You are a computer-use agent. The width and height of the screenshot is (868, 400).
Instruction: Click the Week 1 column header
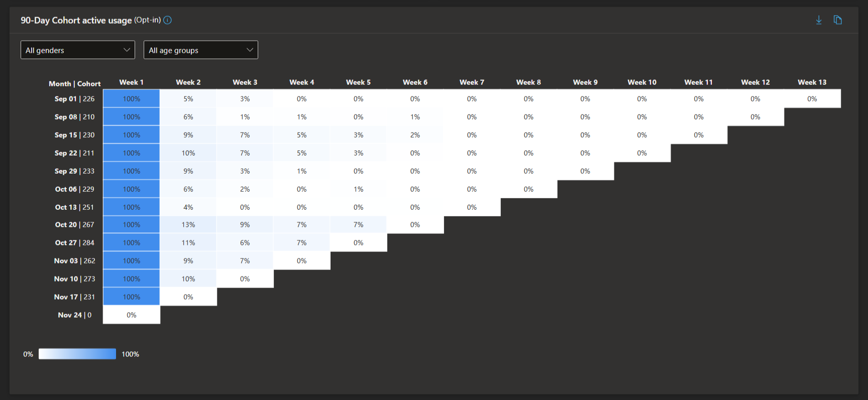131,82
